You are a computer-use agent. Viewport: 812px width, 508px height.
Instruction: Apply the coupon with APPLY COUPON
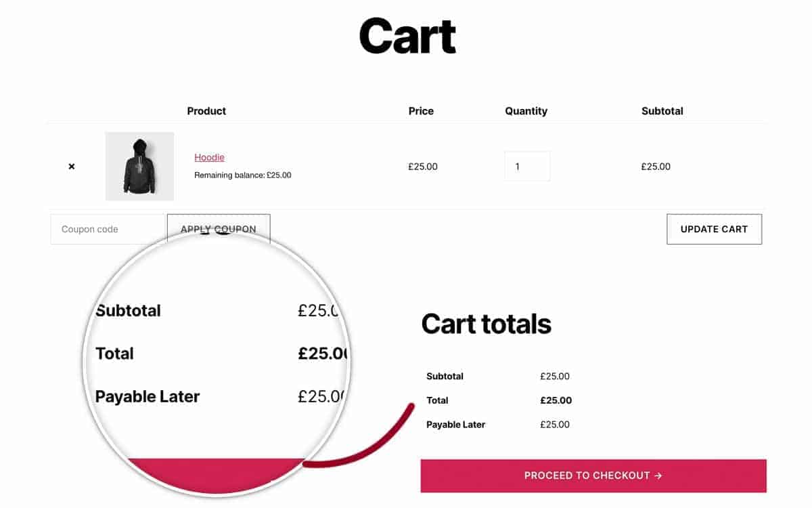point(219,229)
